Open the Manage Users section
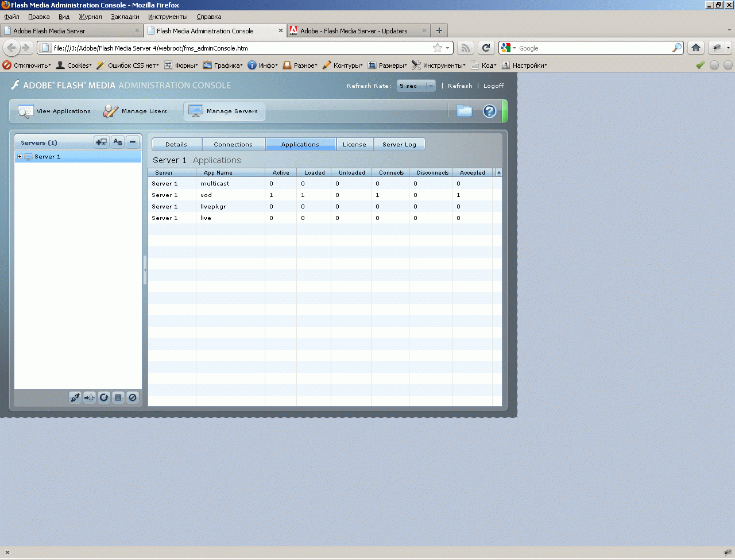The width and height of the screenshot is (735, 560). click(x=136, y=111)
